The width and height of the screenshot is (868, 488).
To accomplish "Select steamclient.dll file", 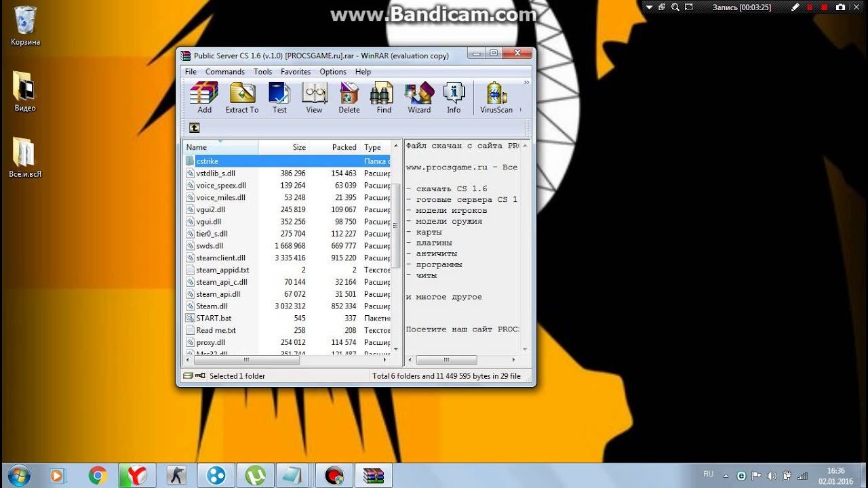I will point(287,258).
